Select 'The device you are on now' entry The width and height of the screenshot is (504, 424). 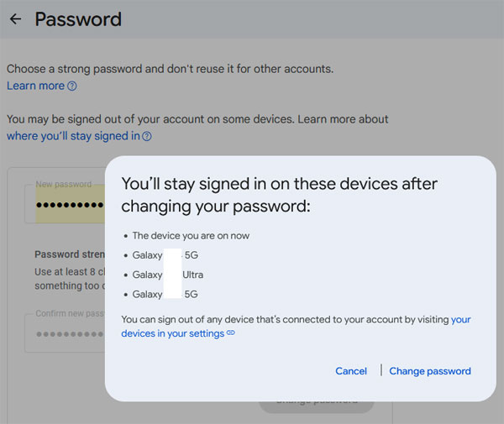(191, 236)
